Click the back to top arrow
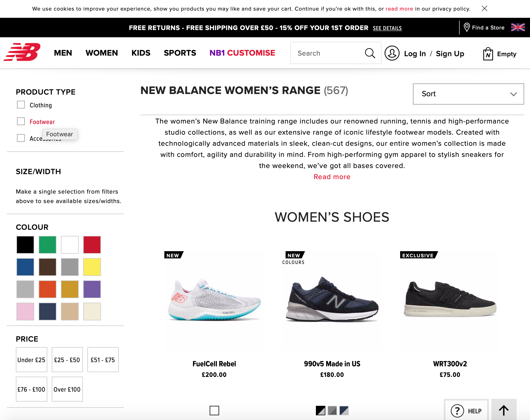This screenshot has height=420, width=530. coord(504,410)
